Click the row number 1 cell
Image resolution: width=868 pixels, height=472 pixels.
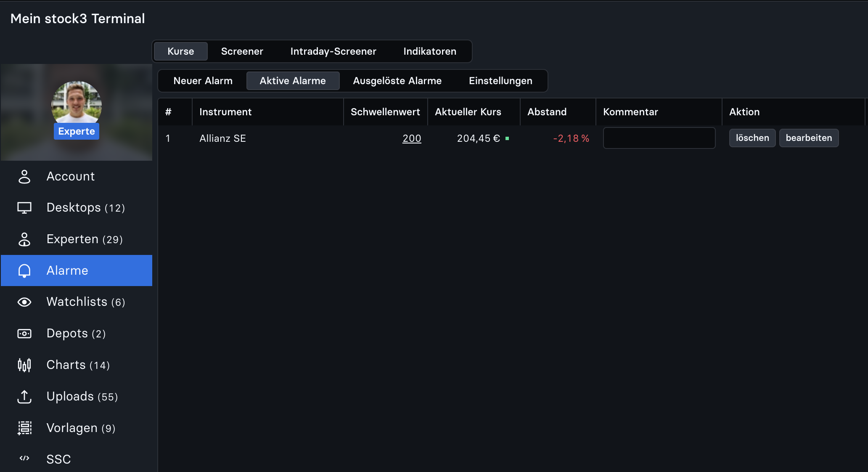point(168,138)
